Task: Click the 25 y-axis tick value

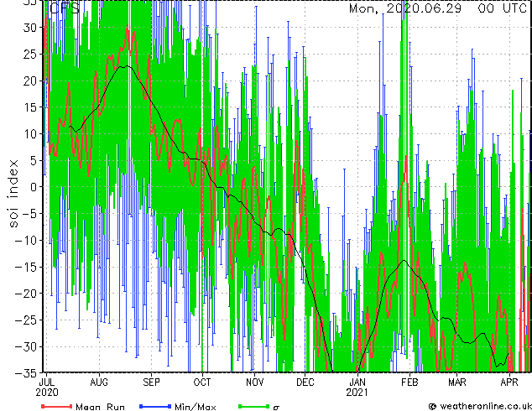Action: [30, 54]
